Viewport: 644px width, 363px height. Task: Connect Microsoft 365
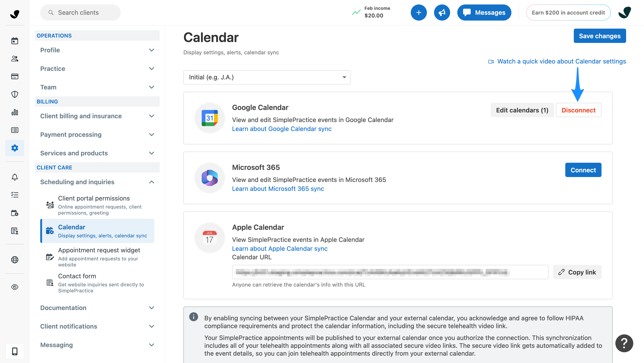(x=583, y=170)
